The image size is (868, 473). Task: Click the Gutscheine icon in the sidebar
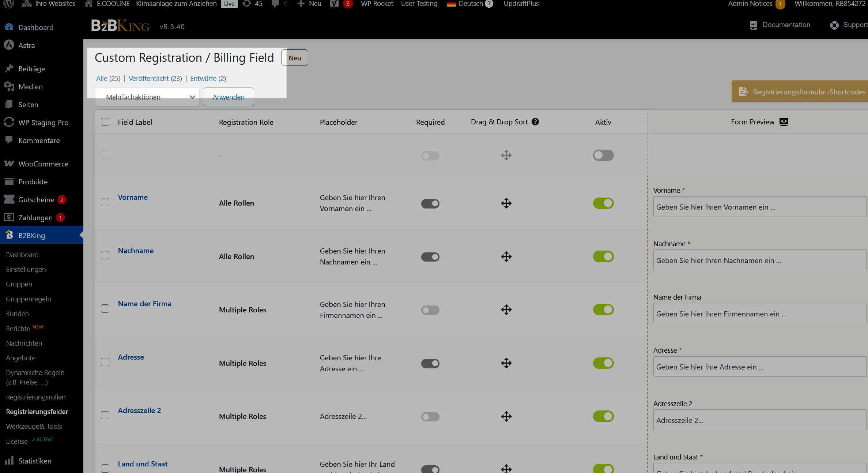coord(9,199)
